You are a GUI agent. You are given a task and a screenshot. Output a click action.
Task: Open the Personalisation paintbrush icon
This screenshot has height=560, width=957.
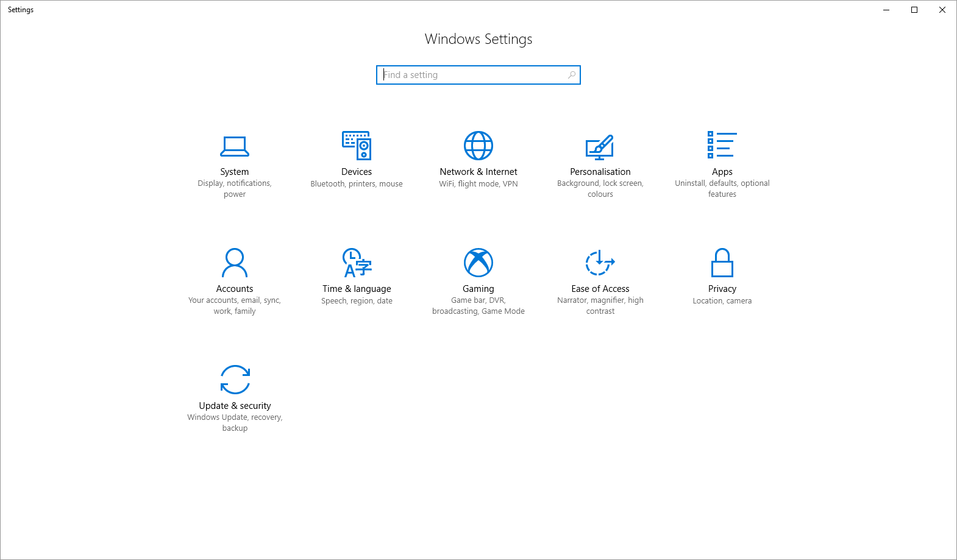pos(600,146)
